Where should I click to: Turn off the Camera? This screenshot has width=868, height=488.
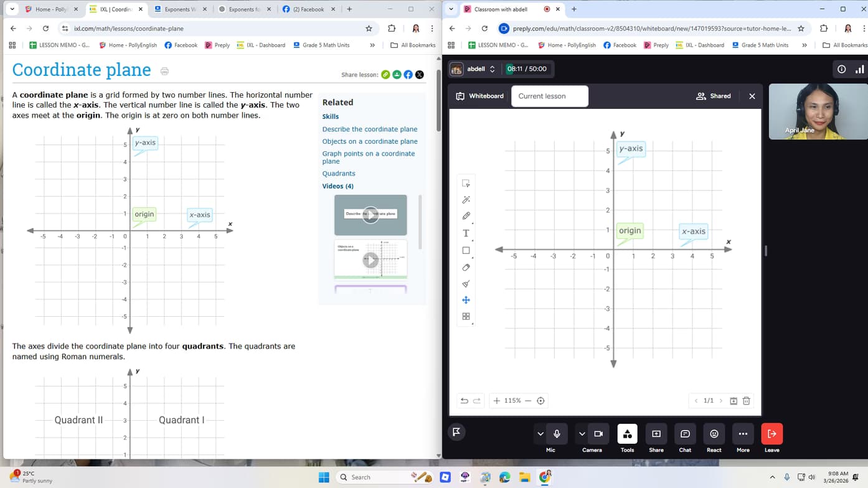(x=598, y=434)
